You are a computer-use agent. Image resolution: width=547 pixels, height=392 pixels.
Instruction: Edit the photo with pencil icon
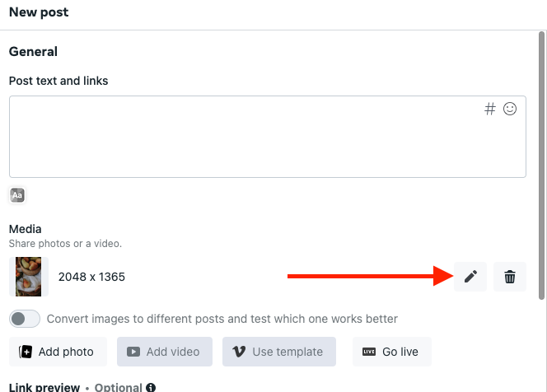[470, 277]
